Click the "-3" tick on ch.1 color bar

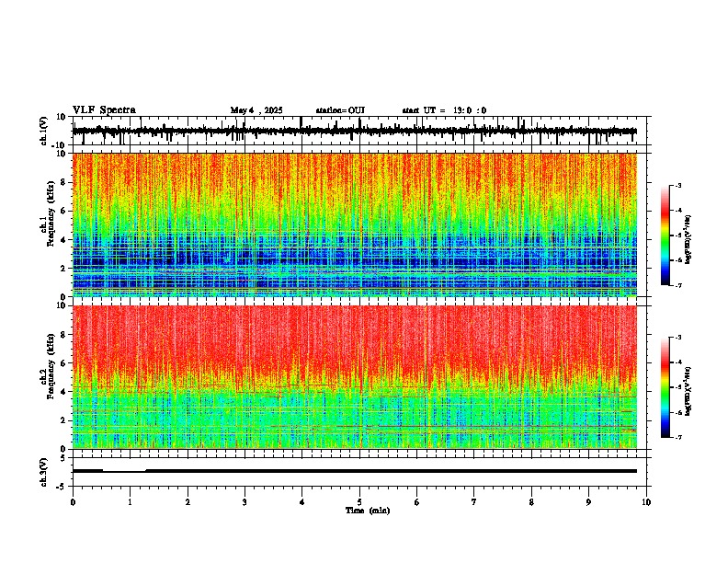[x=677, y=185]
